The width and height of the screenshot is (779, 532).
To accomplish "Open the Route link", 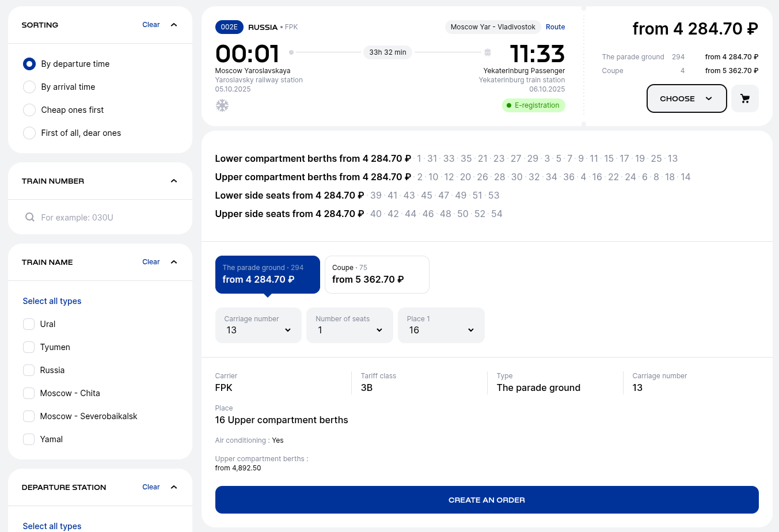I will 555,27.
